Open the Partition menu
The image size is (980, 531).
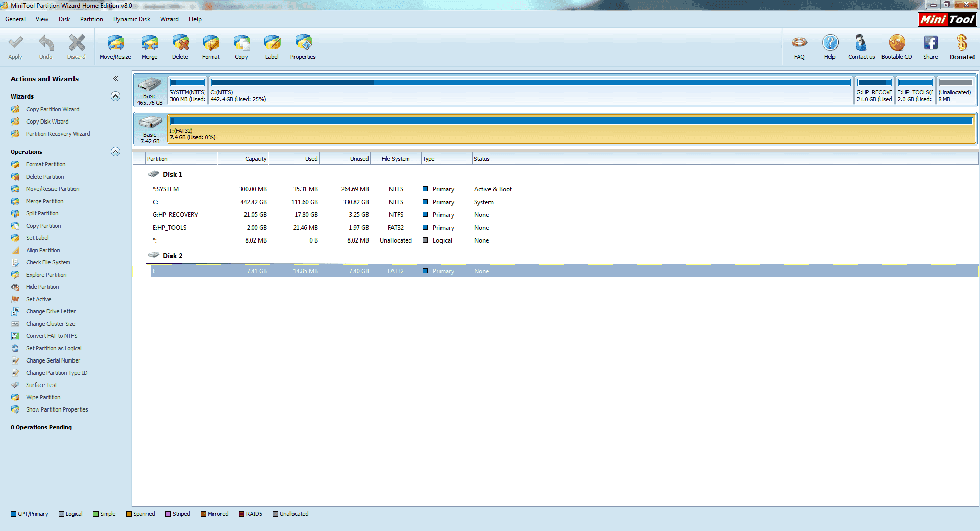[91, 19]
